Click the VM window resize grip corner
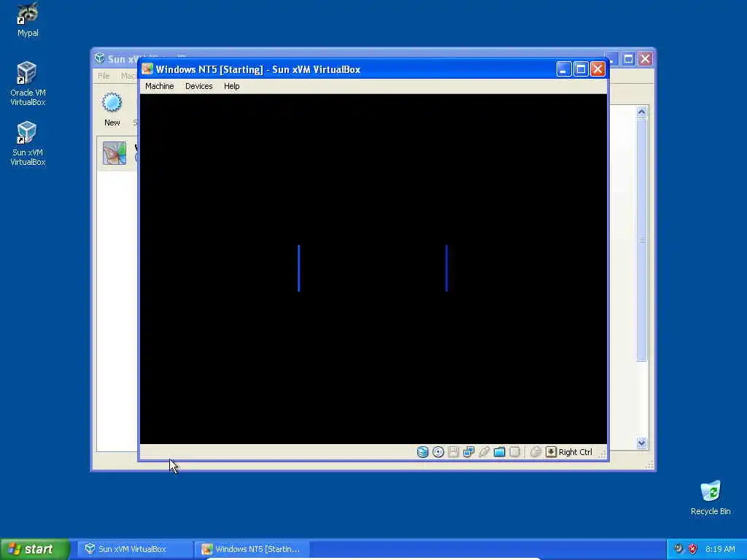Screen dimensions: 747x560 click(x=602, y=455)
